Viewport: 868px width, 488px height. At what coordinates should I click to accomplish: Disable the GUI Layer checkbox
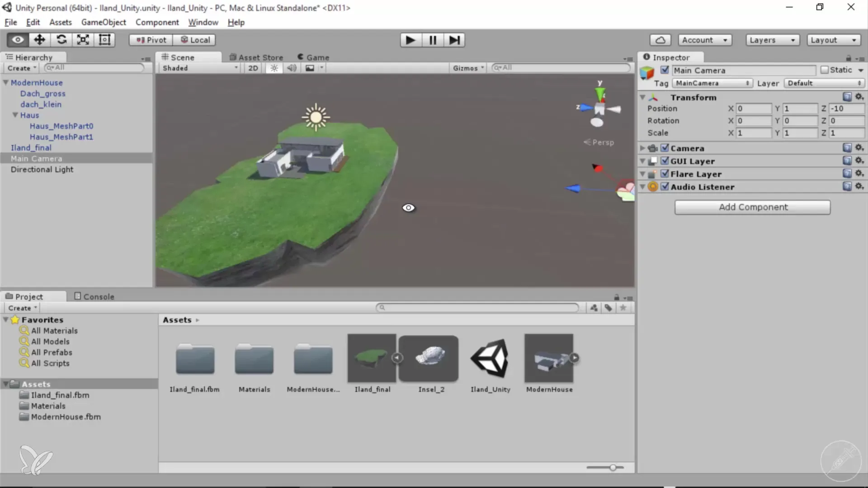(665, 160)
